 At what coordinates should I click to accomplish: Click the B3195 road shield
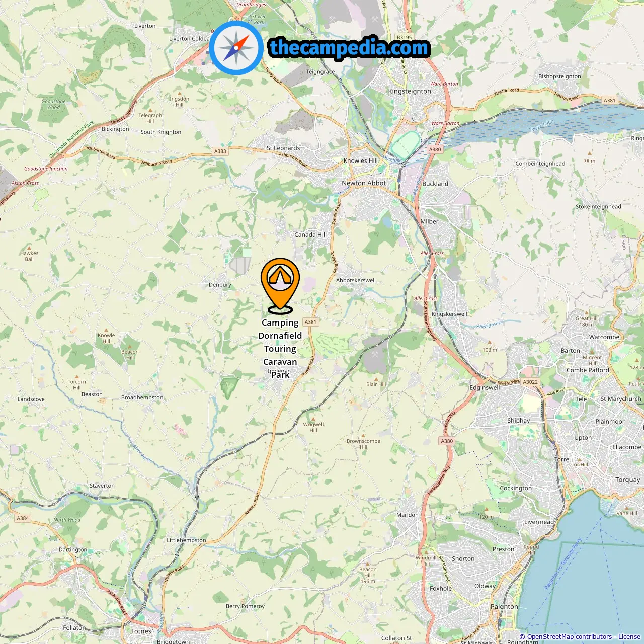pyautogui.click(x=405, y=37)
